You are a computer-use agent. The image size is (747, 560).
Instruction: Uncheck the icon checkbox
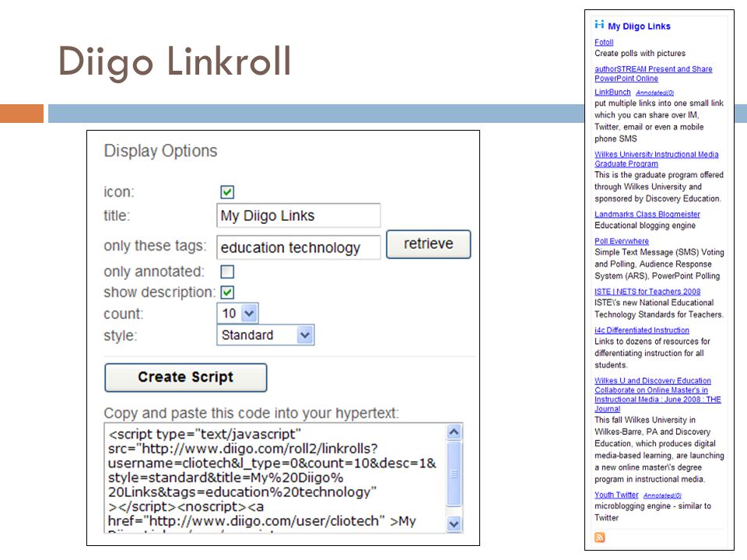pos(227,192)
